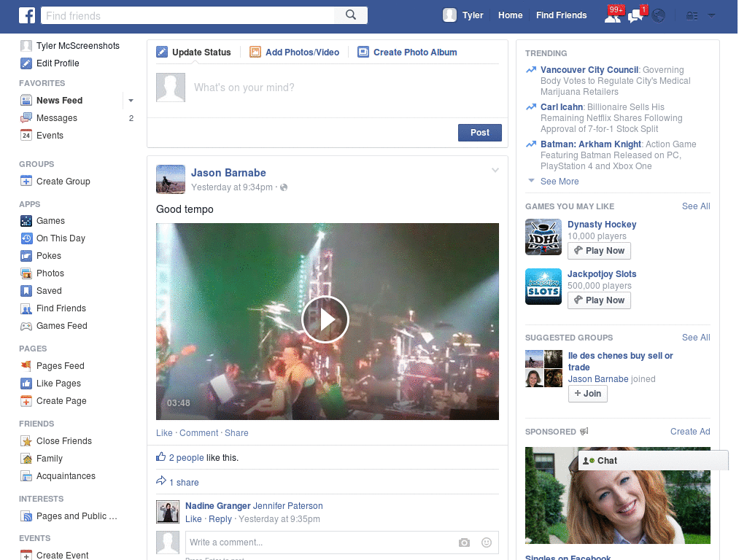Click the Like Pages thumbs-up icon
Viewport: 747px width, 560px height.
tap(26, 384)
